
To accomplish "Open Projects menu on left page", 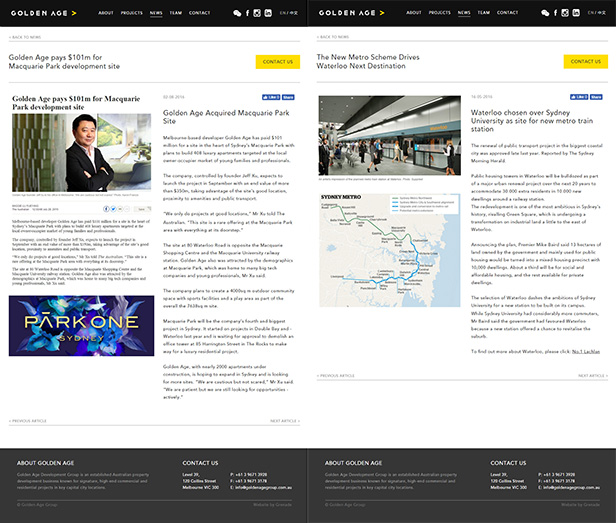I will [132, 13].
